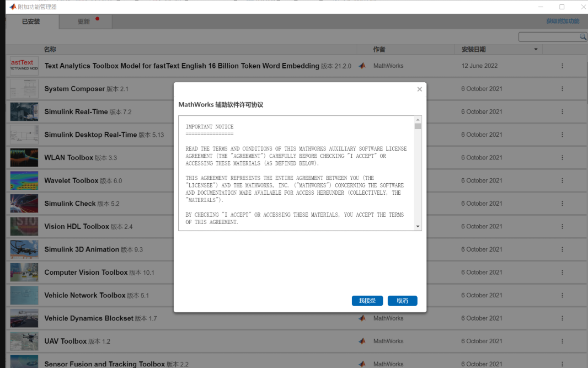Click the add-on search input field
Viewport: 588px width, 368px height.
[x=549, y=37]
